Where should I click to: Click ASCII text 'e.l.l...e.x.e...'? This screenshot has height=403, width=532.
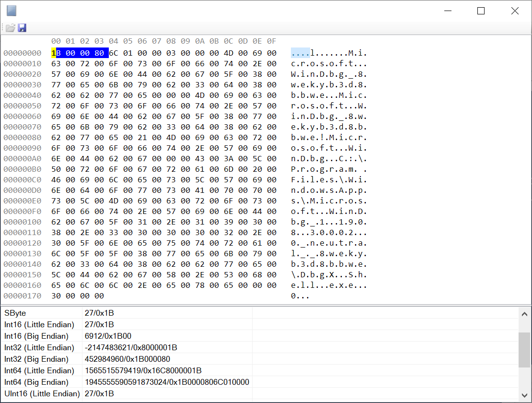329,285
